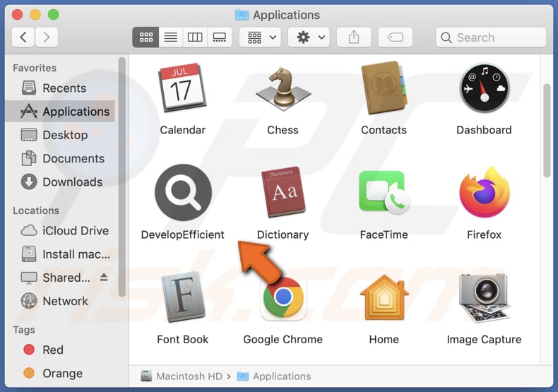
Task: Click the sidebar vertical scrollbar
Action: click(x=122, y=177)
